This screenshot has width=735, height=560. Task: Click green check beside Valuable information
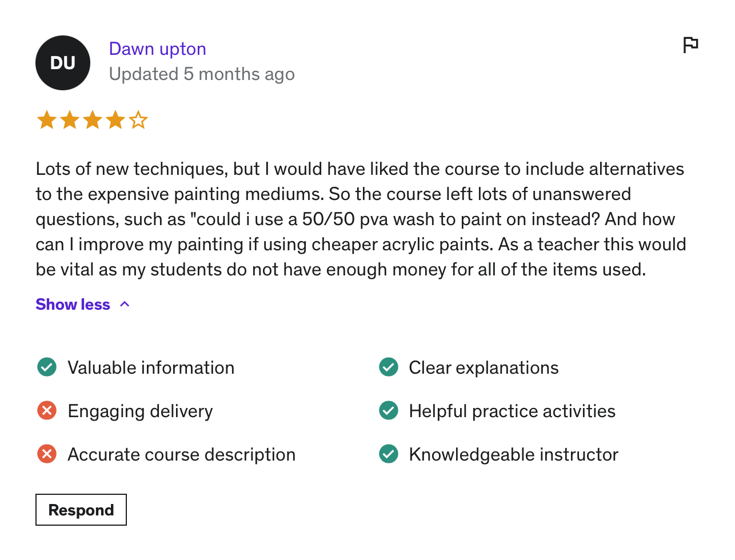47,367
